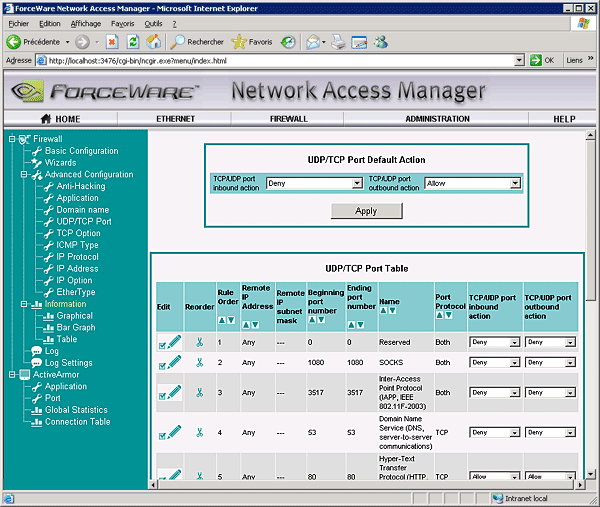This screenshot has width=600, height=507.
Task: Click scissors reorder icon for rule 3
Action: [199, 393]
